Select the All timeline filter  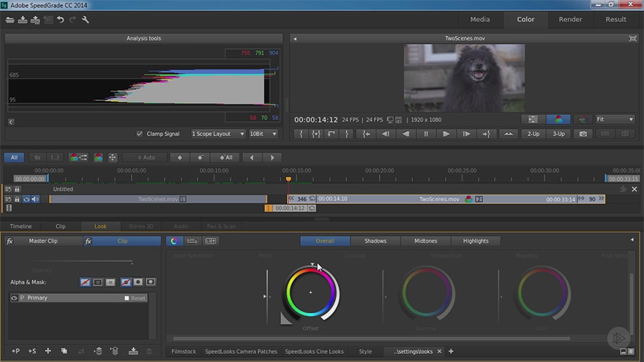point(14,158)
